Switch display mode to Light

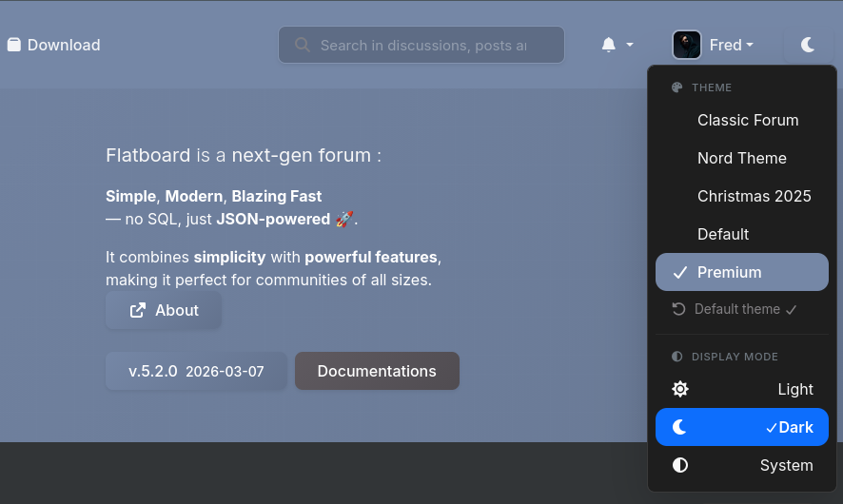click(742, 389)
